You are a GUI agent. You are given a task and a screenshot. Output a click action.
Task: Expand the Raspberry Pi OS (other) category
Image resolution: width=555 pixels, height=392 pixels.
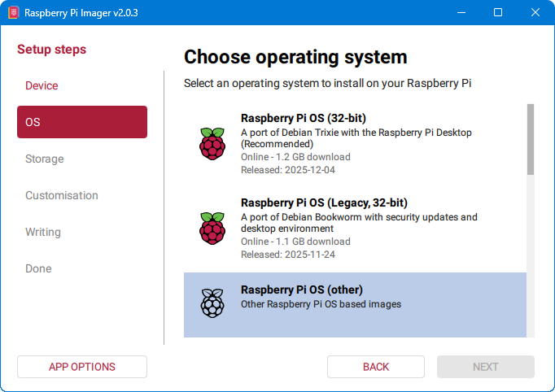click(301, 290)
